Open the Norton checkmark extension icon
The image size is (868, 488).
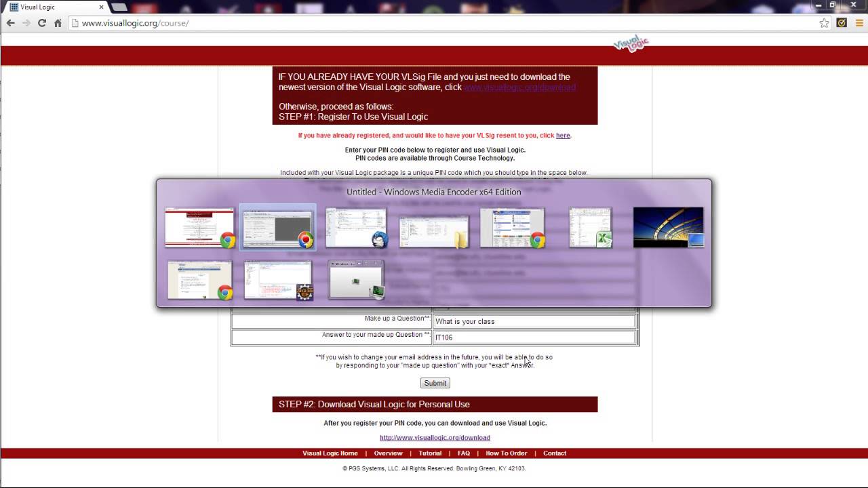pyautogui.click(x=842, y=23)
